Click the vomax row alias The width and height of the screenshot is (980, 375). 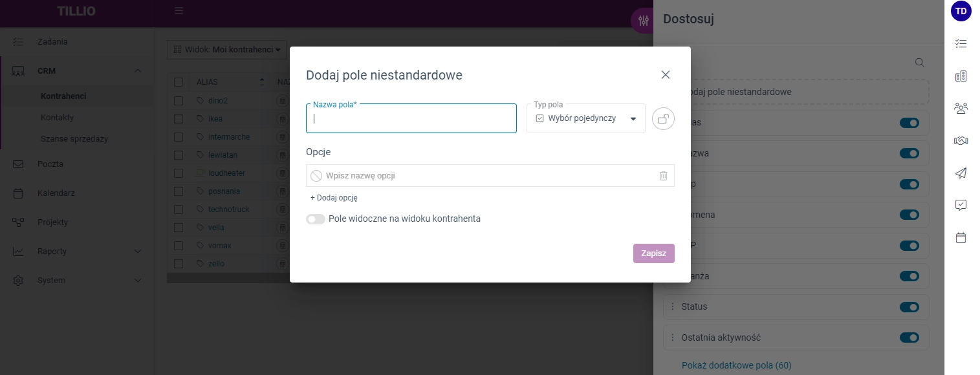[220, 246]
